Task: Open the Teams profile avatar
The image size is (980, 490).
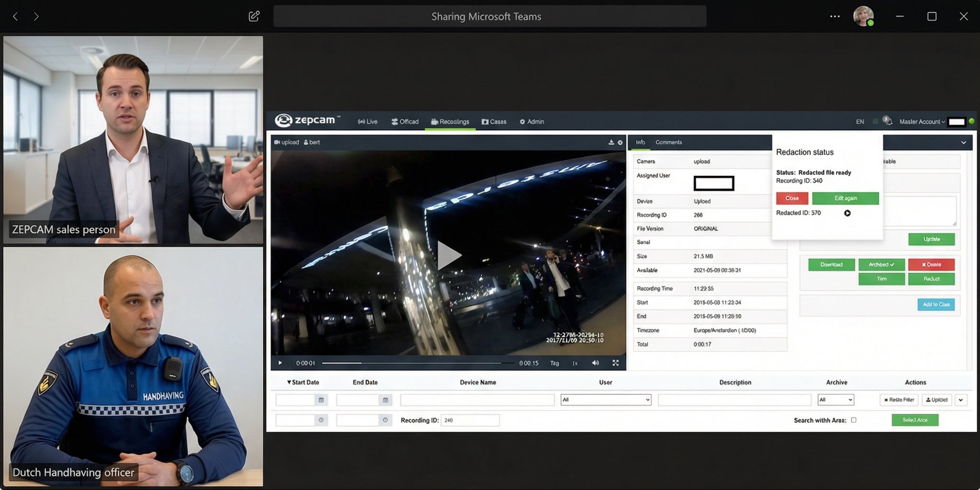Action: coord(864,16)
